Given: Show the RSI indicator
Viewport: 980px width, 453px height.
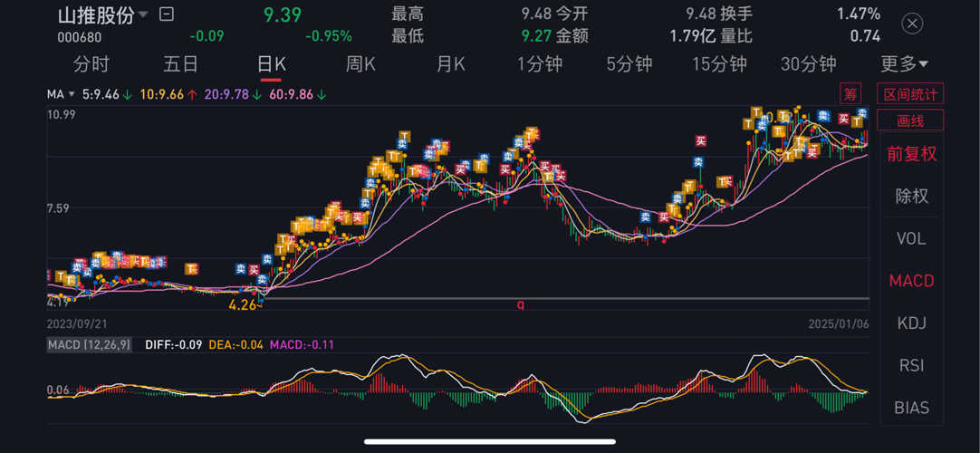Looking at the screenshot, I should (912, 365).
